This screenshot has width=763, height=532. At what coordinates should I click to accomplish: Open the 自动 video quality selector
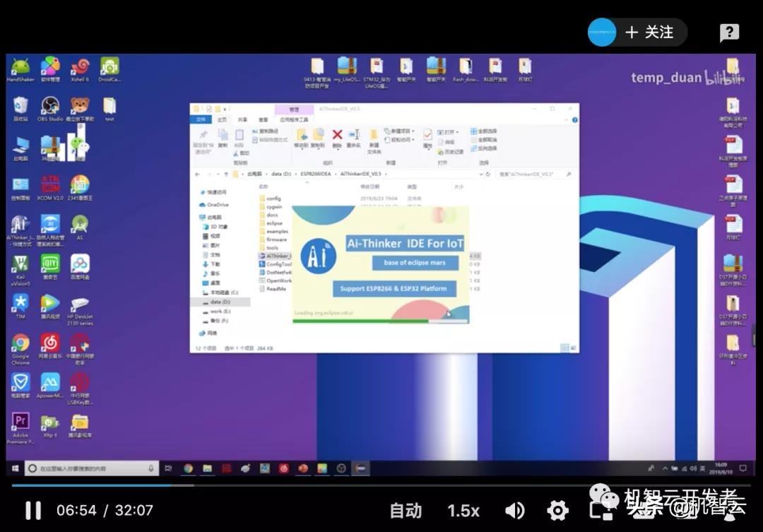pos(406,510)
